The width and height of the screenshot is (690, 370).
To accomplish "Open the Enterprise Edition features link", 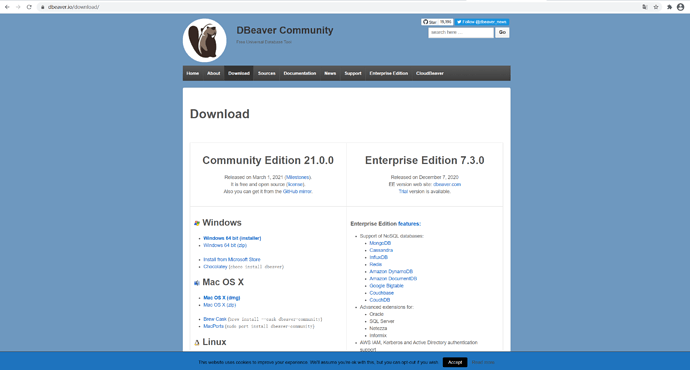I will [409, 224].
